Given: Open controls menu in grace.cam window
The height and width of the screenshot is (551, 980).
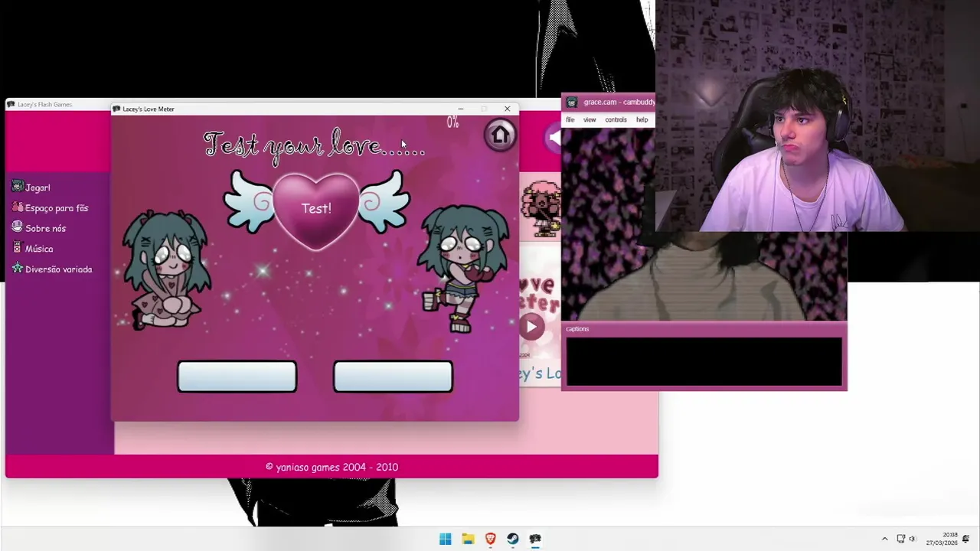Looking at the screenshot, I should (x=616, y=120).
